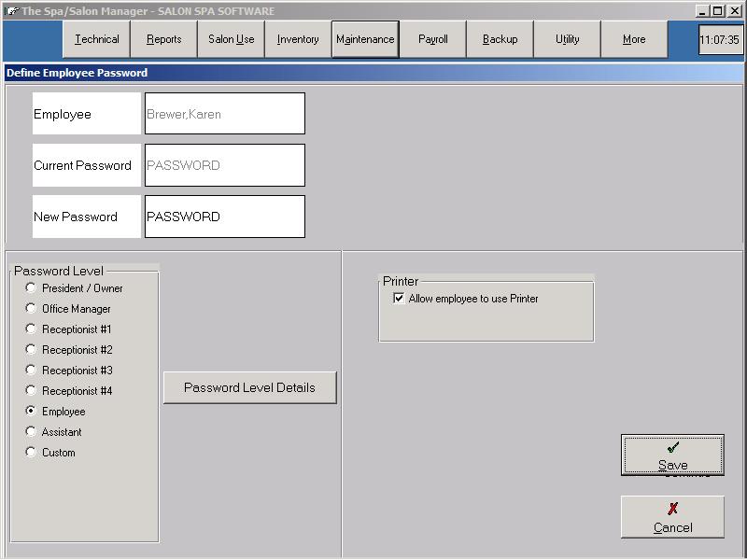Screen dimensions: 747x560
Task: Cancel changes using red X button
Action: coord(672,517)
